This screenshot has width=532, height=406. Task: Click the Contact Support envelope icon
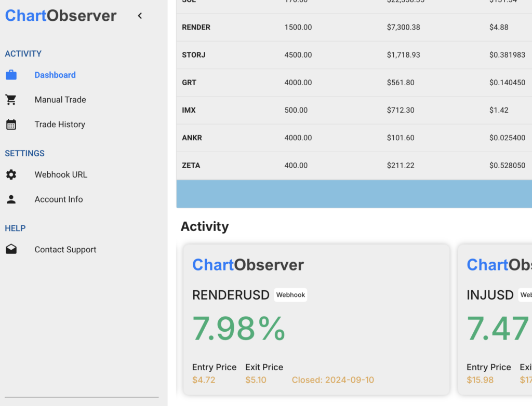pyautogui.click(x=11, y=249)
